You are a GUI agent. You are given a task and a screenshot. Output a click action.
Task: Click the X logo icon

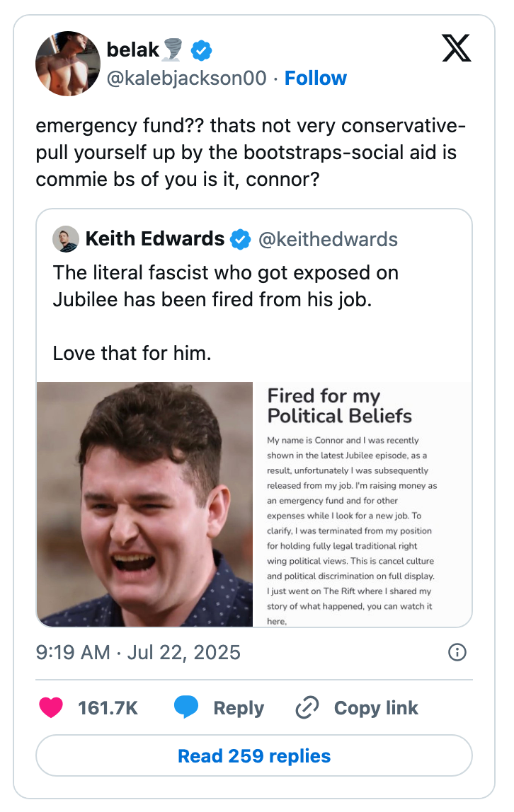point(456,47)
